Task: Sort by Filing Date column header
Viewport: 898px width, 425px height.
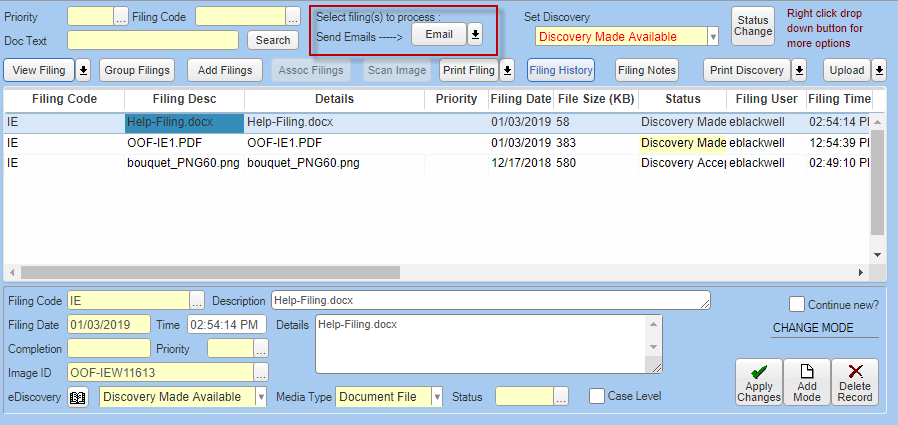Action: [x=521, y=99]
